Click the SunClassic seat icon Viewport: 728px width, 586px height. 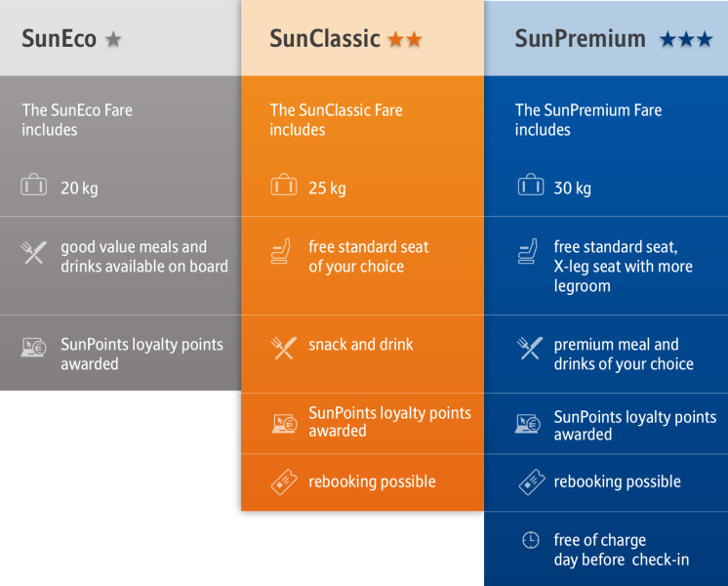pos(281,251)
